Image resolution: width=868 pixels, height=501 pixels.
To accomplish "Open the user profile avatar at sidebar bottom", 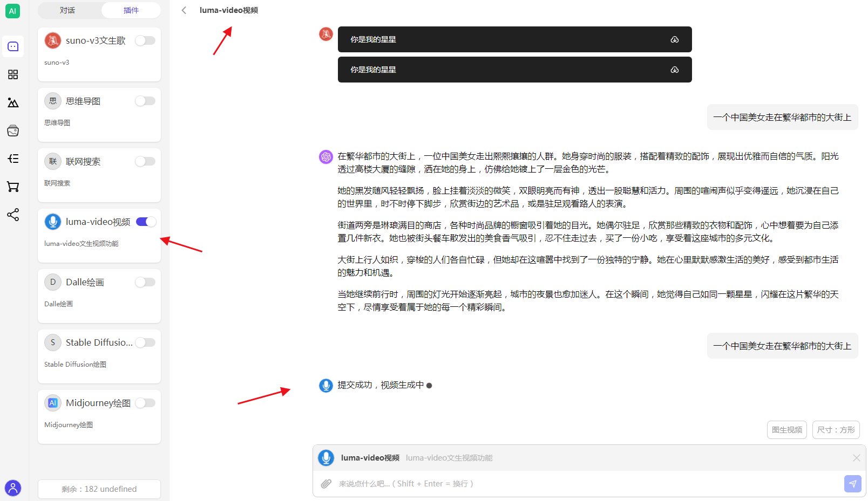I will click(13, 488).
